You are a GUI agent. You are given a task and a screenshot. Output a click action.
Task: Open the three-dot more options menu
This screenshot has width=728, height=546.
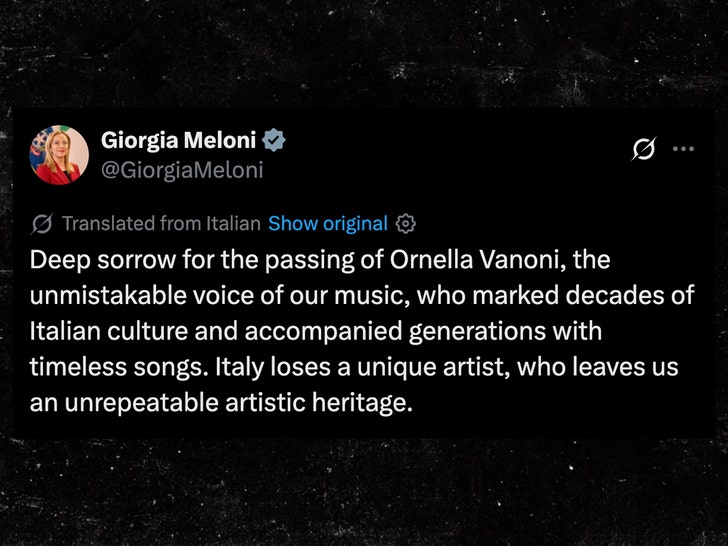tap(683, 149)
